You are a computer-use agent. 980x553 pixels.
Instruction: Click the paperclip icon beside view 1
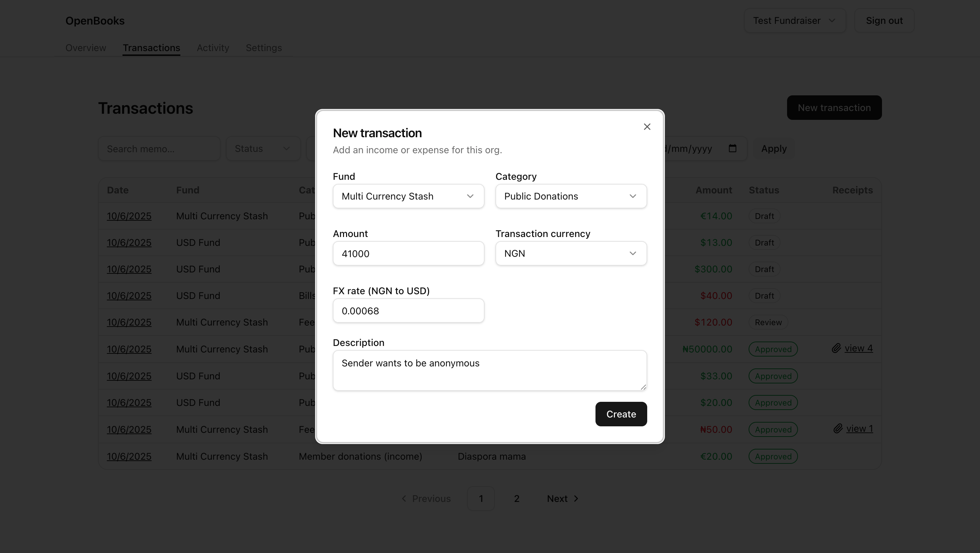837,429
